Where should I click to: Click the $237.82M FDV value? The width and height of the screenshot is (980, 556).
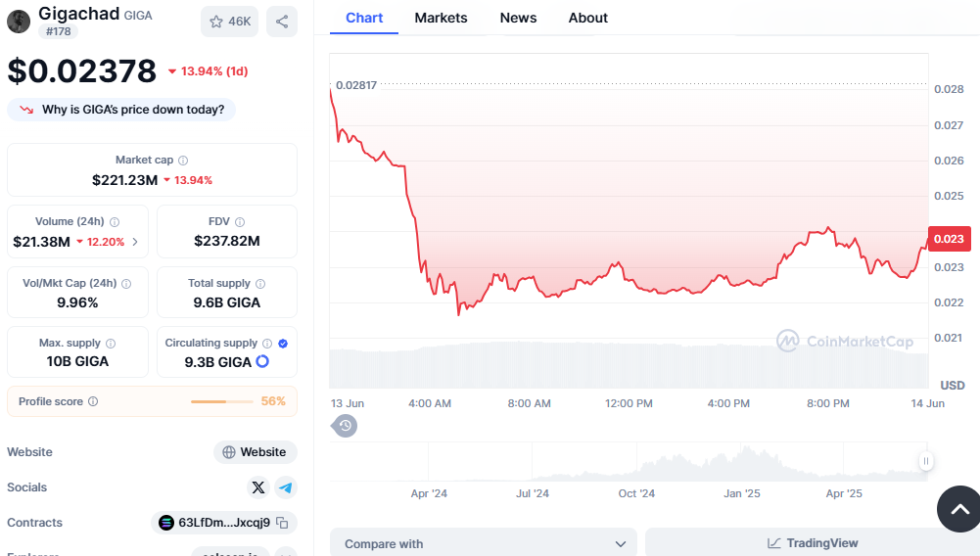tap(227, 241)
